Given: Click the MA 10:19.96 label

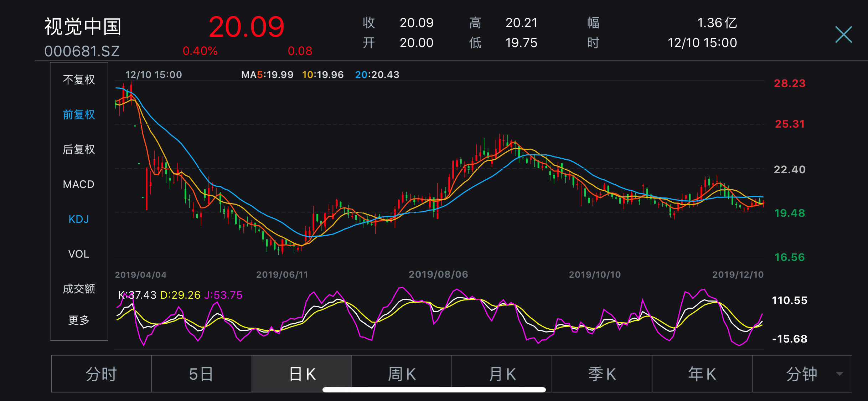Looking at the screenshot, I should 323,75.
